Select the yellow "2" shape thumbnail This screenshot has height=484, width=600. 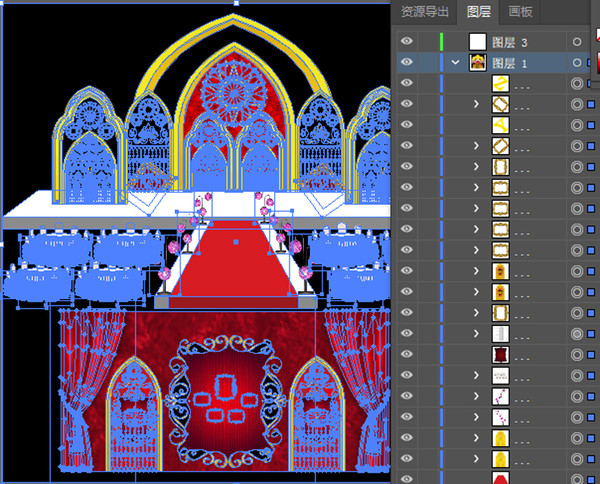pyautogui.click(x=500, y=83)
